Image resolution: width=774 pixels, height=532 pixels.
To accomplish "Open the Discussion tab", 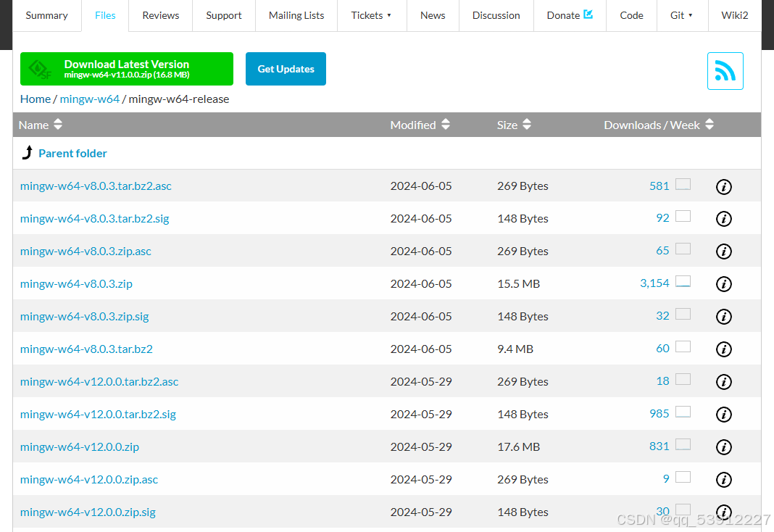I will pos(496,15).
